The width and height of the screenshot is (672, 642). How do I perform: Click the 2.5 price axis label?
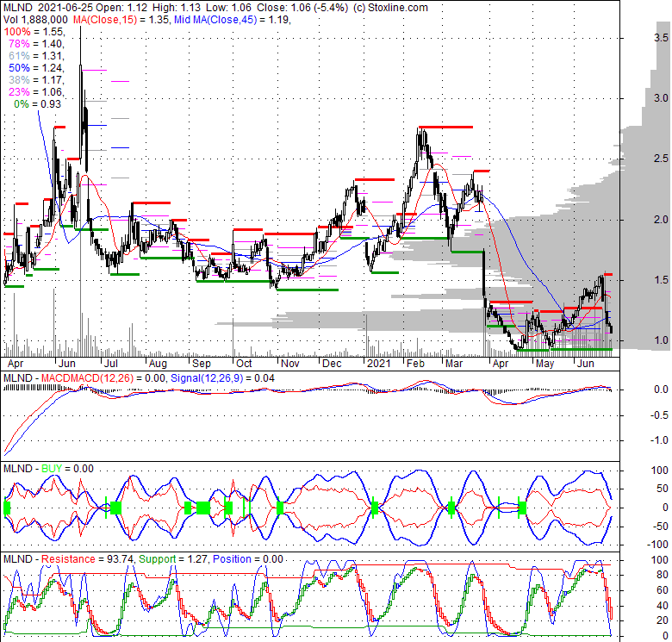[661, 159]
